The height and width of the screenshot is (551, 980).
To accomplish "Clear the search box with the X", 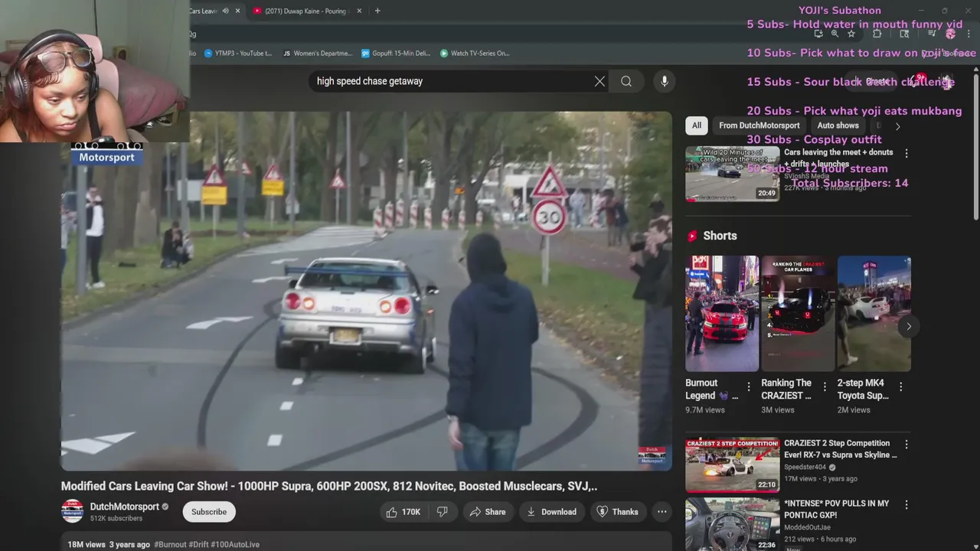I will (599, 81).
